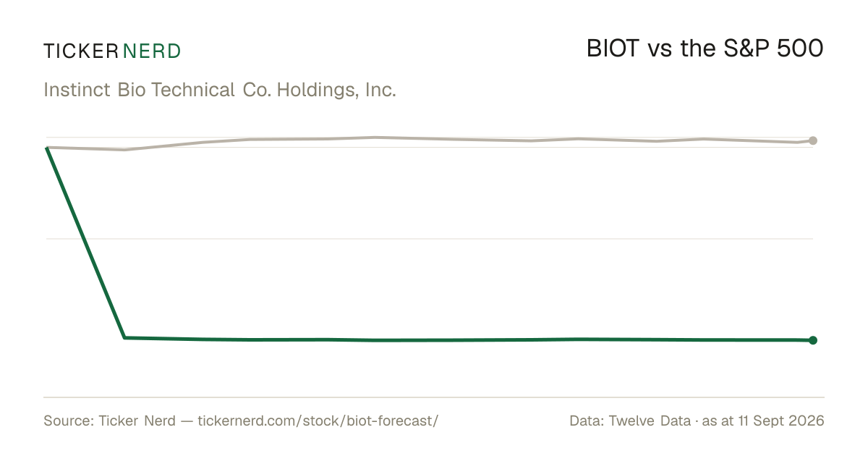
Task: Click the elbow where BIOT line bottoms out
Action: pos(125,337)
